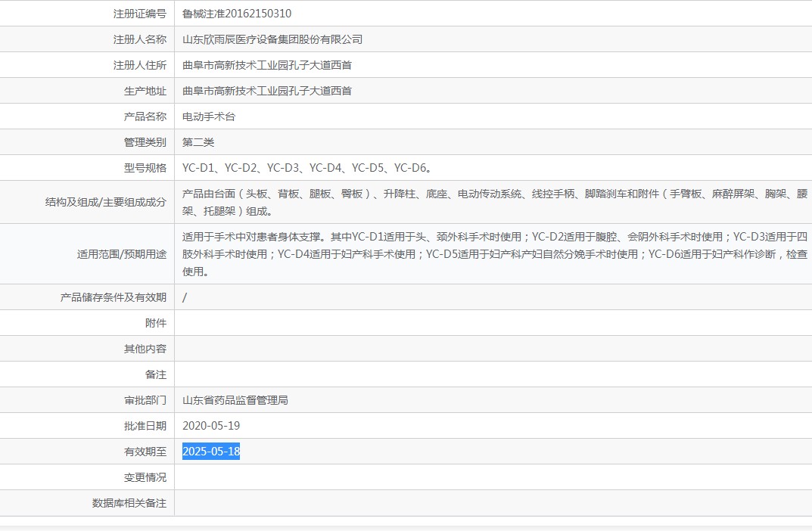Select the 生产地址 label

(x=145, y=91)
